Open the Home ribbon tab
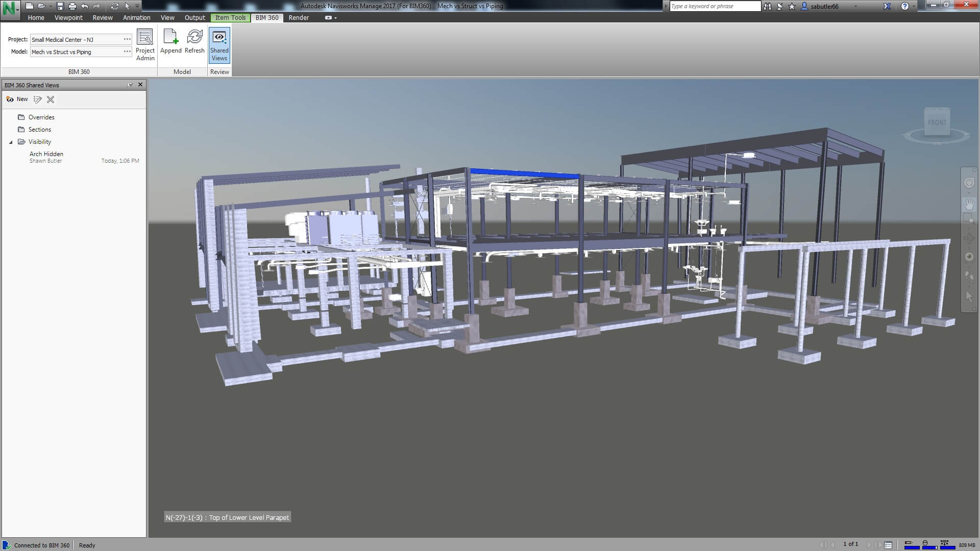This screenshot has width=980, height=551. click(36, 17)
